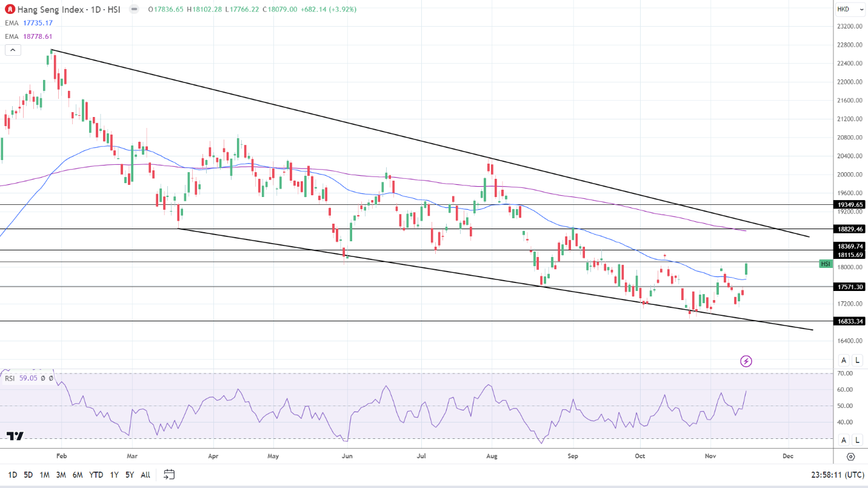Image resolution: width=868 pixels, height=488 pixels.
Task: Select the EMA 18778.61 legend entry
Action: point(28,36)
